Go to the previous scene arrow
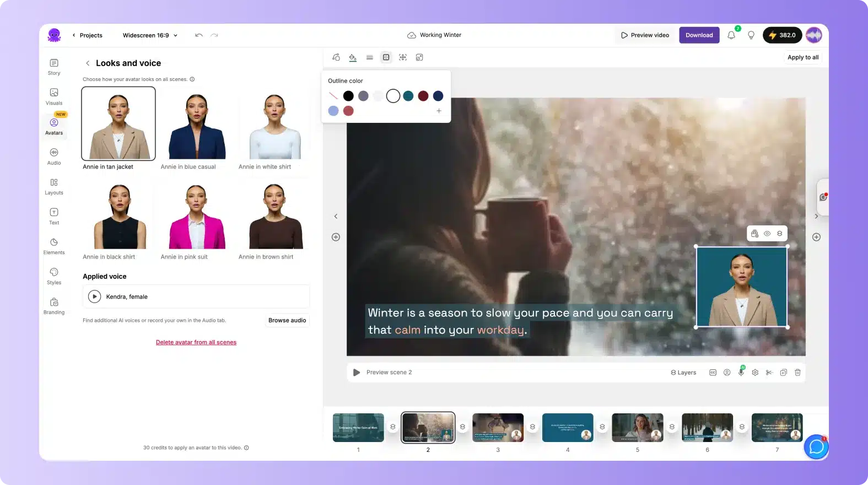Screen dimensions: 868x485 pos(336,217)
